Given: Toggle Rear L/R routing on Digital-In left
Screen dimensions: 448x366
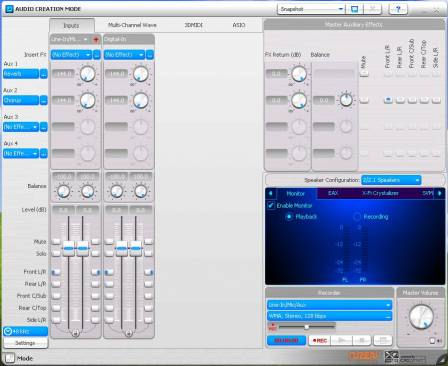Looking at the screenshot, I should tap(109, 284).
